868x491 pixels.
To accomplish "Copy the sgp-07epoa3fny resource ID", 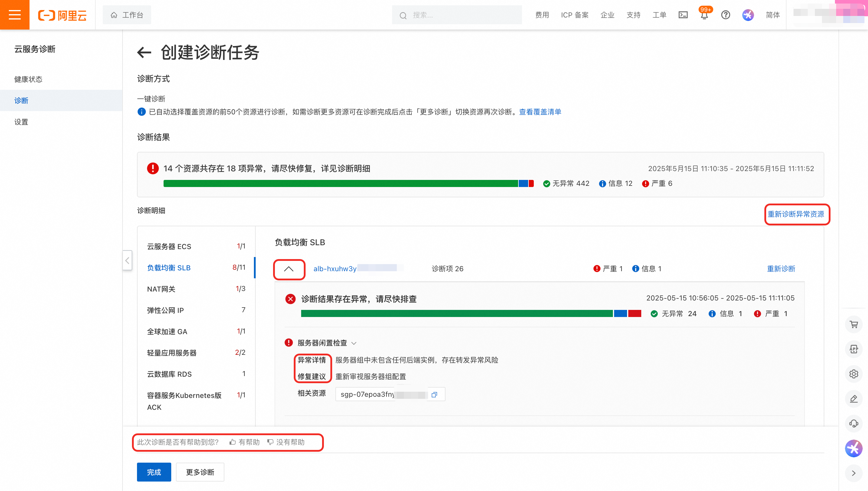I will 434,394.
